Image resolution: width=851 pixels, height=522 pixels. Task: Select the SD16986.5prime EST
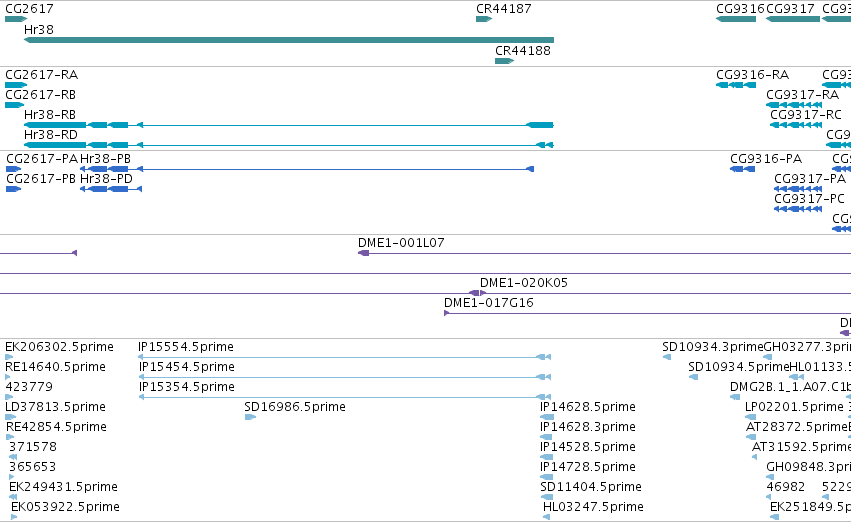pos(250,417)
